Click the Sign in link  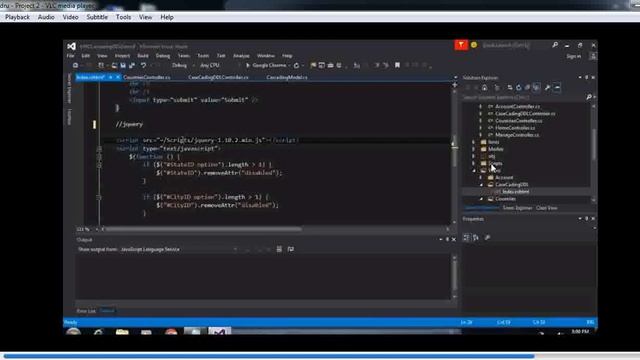pyautogui.click(x=573, y=56)
